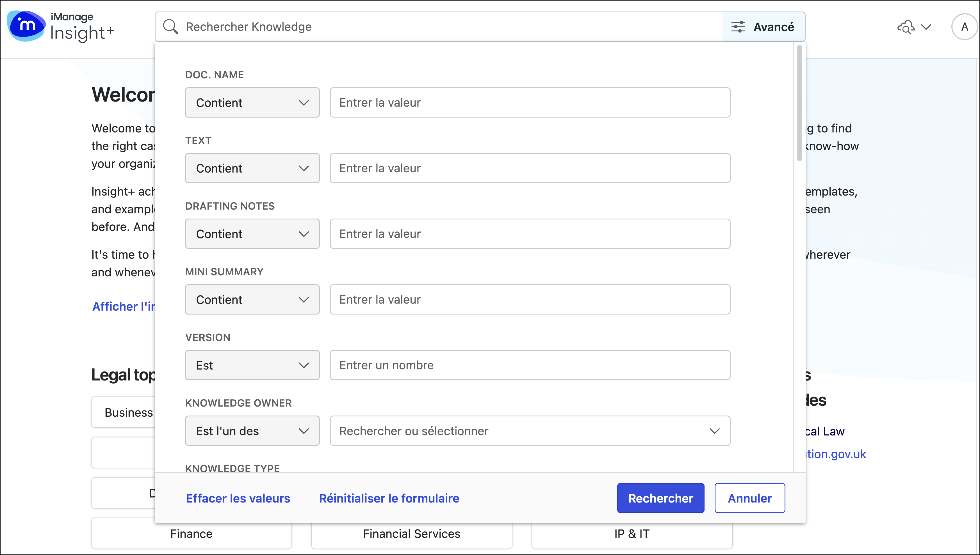980x555 pixels.
Task: Click the TEXT "Entrer la valeur" field
Action: pyautogui.click(x=530, y=168)
